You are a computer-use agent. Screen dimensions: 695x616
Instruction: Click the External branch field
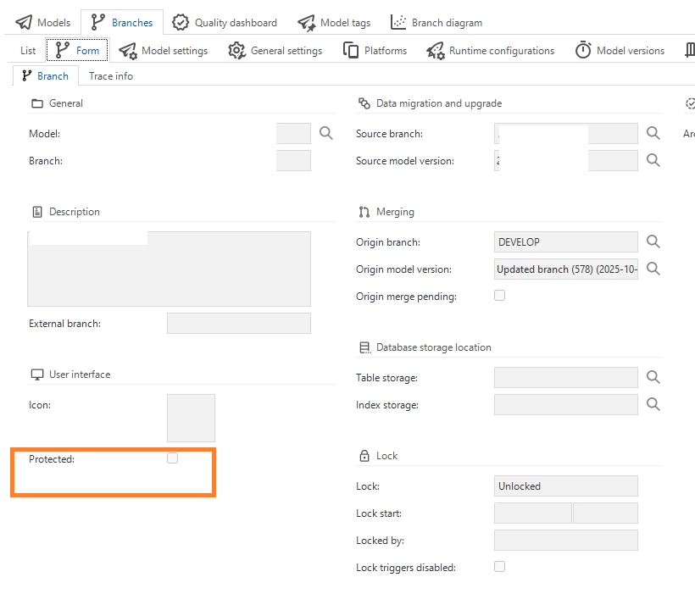pos(239,324)
